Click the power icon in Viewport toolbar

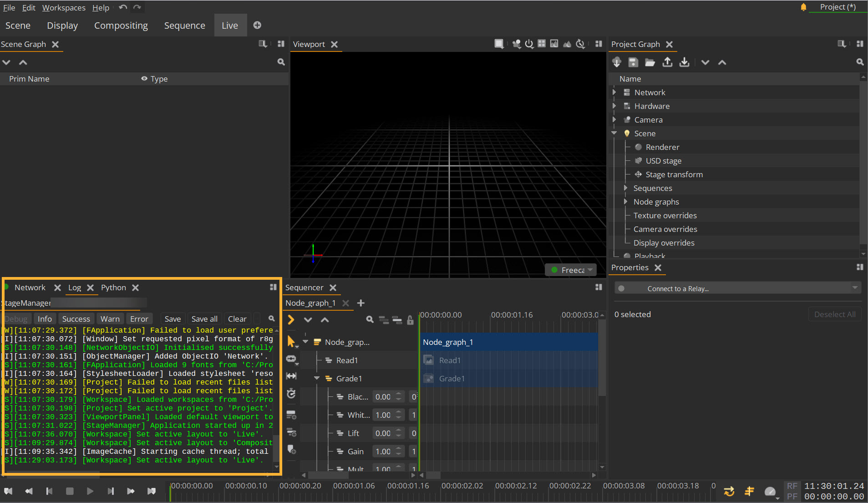pos(529,44)
